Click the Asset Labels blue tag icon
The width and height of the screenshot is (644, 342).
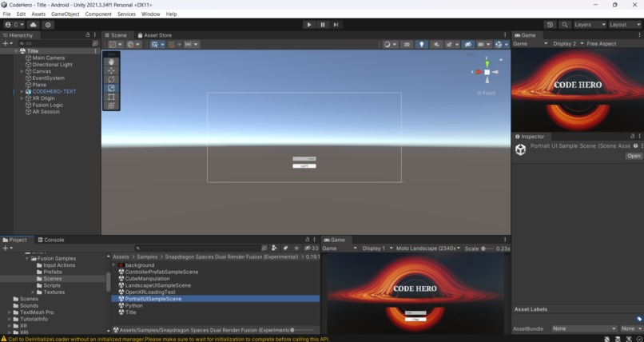click(638, 319)
